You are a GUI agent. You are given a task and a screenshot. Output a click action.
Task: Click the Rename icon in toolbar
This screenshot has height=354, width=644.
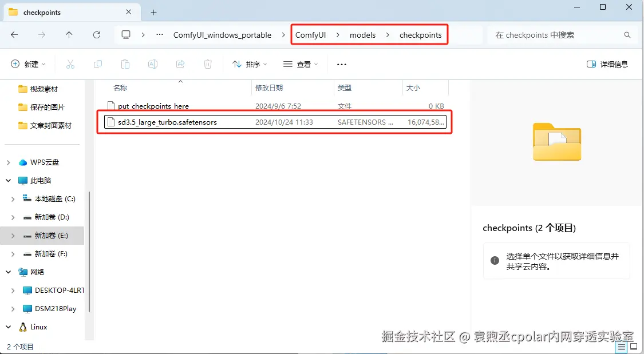pos(153,64)
